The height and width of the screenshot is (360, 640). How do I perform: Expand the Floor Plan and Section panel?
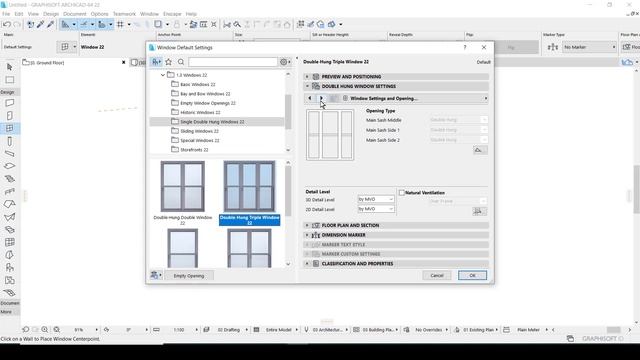307,225
